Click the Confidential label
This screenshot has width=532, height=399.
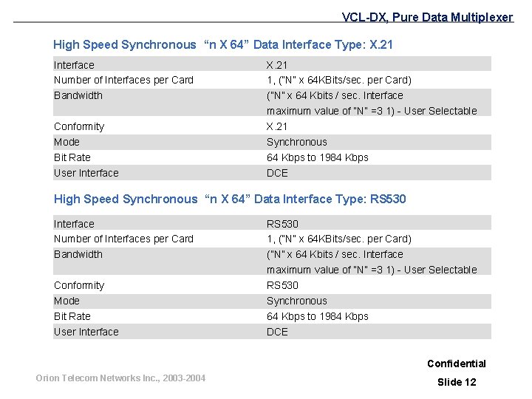pos(457,364)
